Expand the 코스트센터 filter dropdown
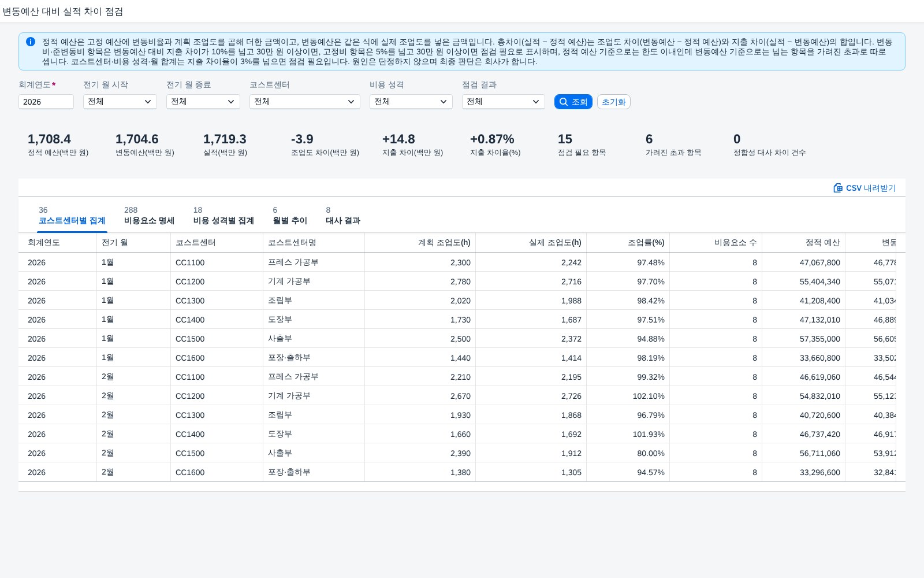 point(305,102)
